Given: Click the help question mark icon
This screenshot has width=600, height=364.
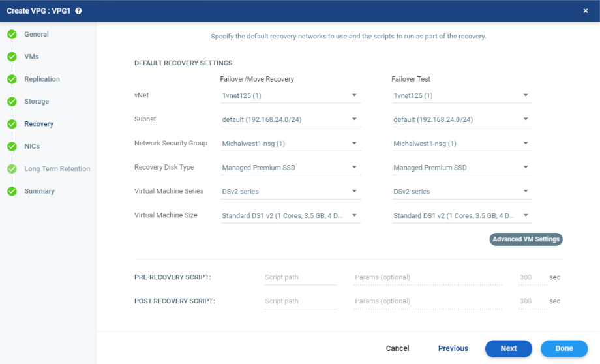Looking at the screenshot, I should pyautogui.click(x=78, y=11).
